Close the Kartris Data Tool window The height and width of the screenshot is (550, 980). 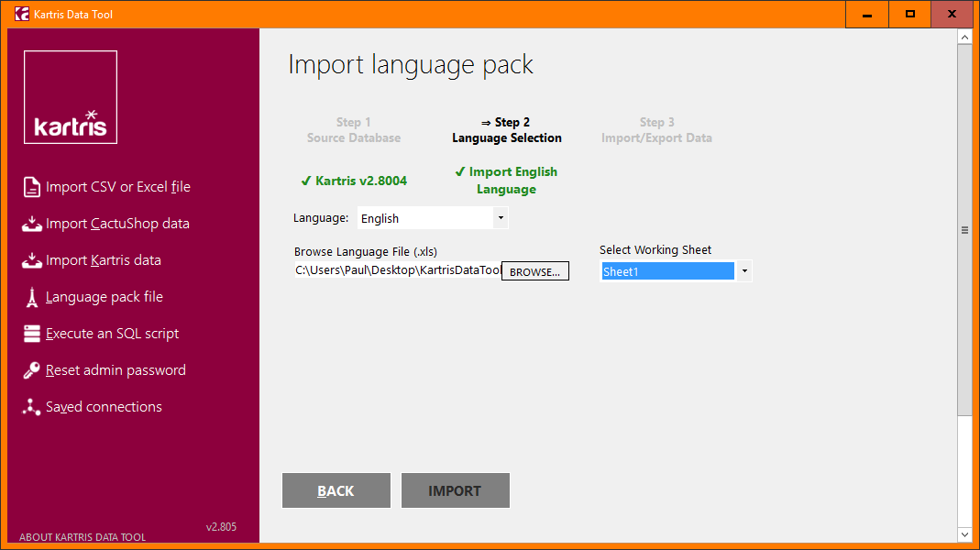pyautogui.click(x=952, y=15)
